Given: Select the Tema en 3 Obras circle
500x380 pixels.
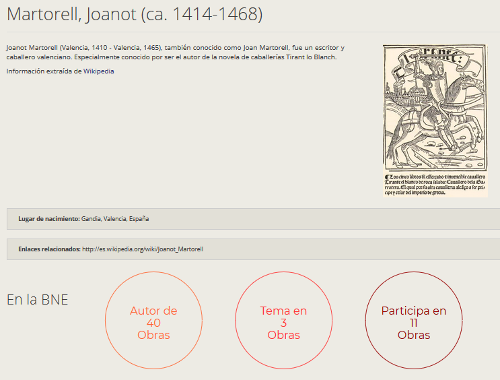Looking at the screenshot, I should click(x=284, y=320).
